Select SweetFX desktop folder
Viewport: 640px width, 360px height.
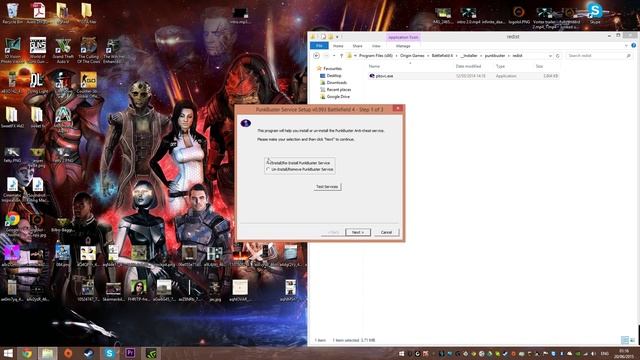coord(12,118)
